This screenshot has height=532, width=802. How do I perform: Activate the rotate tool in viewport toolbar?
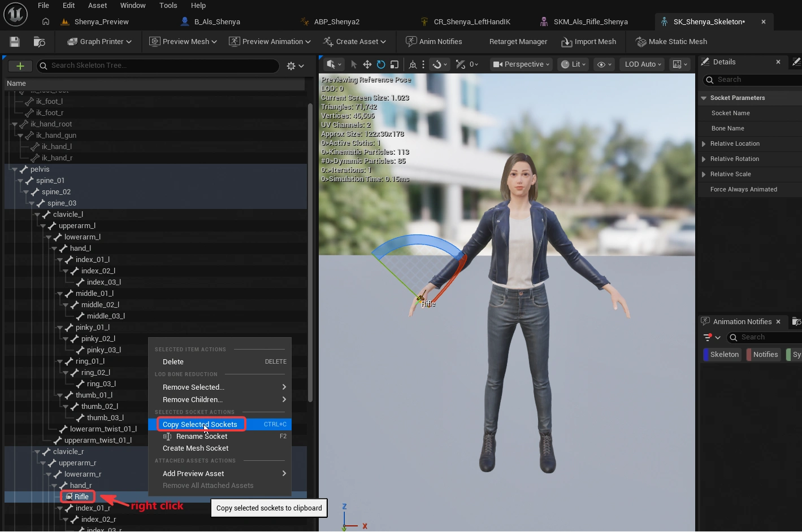pyautogui.click(x=381, y=64)
